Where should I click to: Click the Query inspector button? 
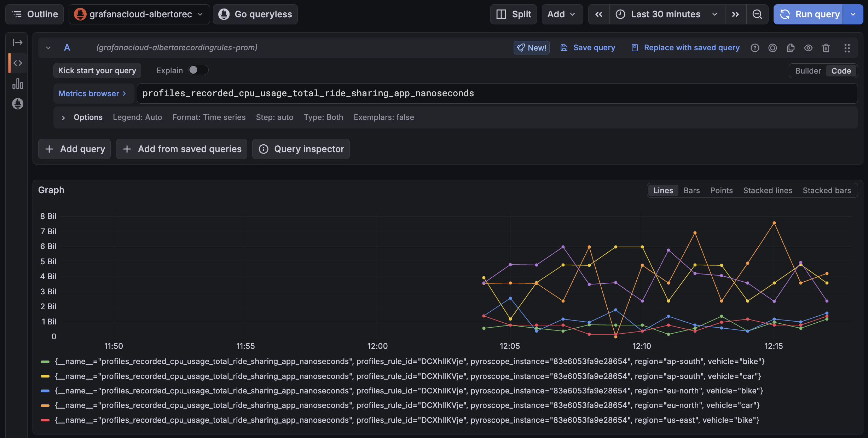[301, 149]
